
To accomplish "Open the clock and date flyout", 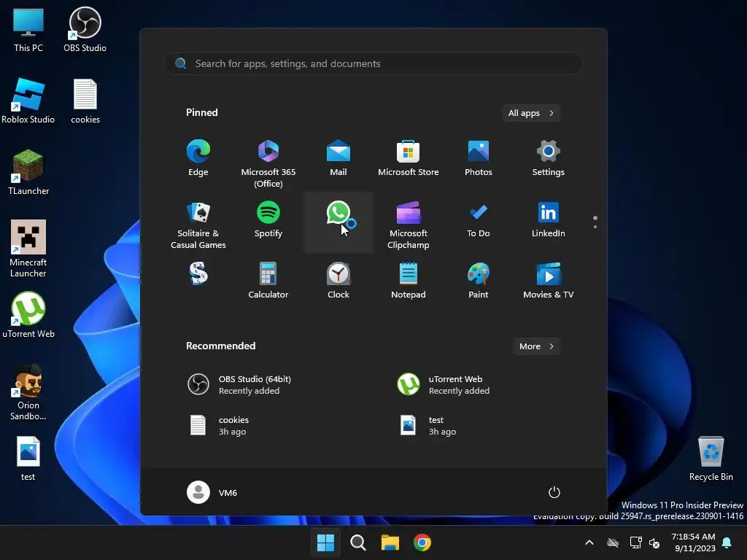I will click(x=694, y=542).
